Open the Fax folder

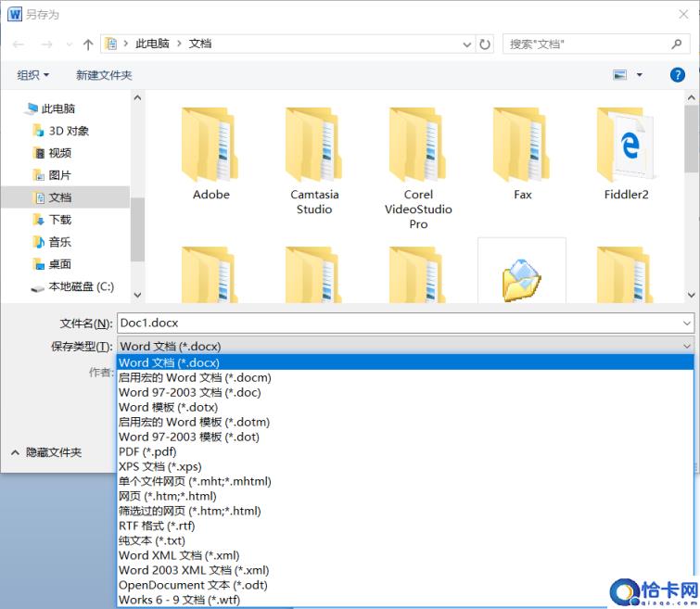click(522, 153)
